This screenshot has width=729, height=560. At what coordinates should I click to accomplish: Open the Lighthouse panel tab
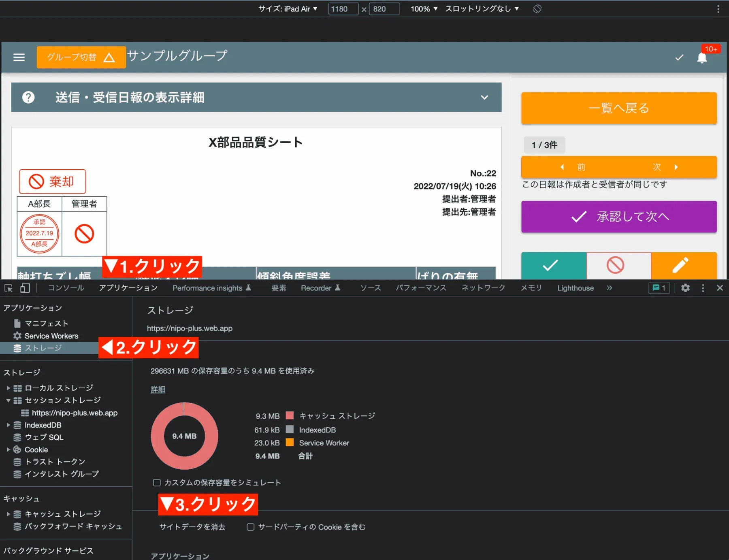pos(575,288)
